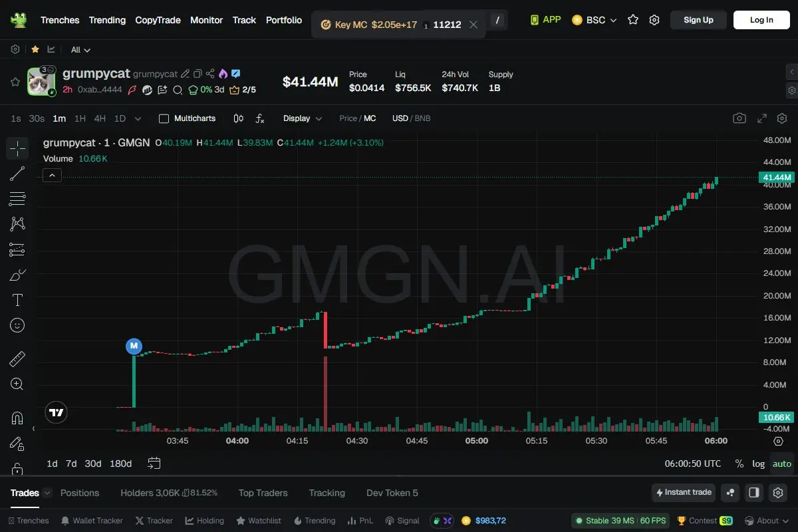Enter fullscreen chart mode
Viewport: 798px width, 532px height.
[x=762, y=118]
